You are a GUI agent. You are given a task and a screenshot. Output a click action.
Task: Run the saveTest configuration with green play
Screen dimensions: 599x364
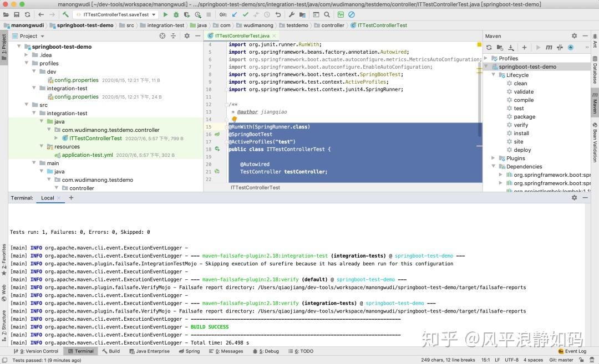tap(165, 14)
